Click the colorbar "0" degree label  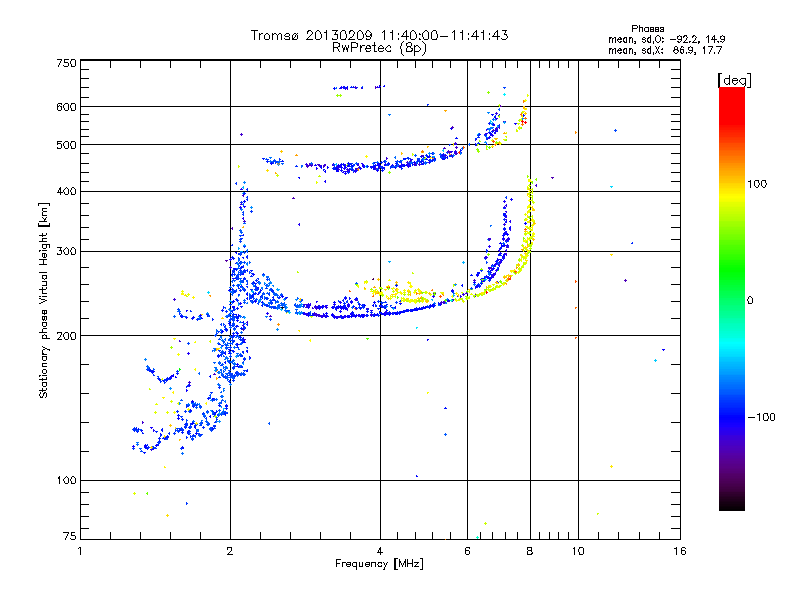tap(749, 300)
